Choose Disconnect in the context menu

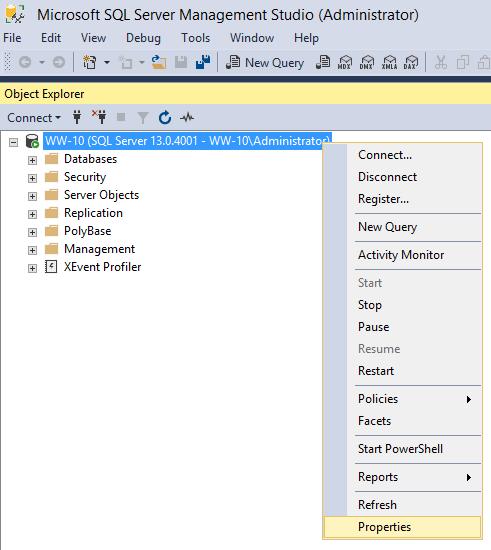[x=402, y=177]
